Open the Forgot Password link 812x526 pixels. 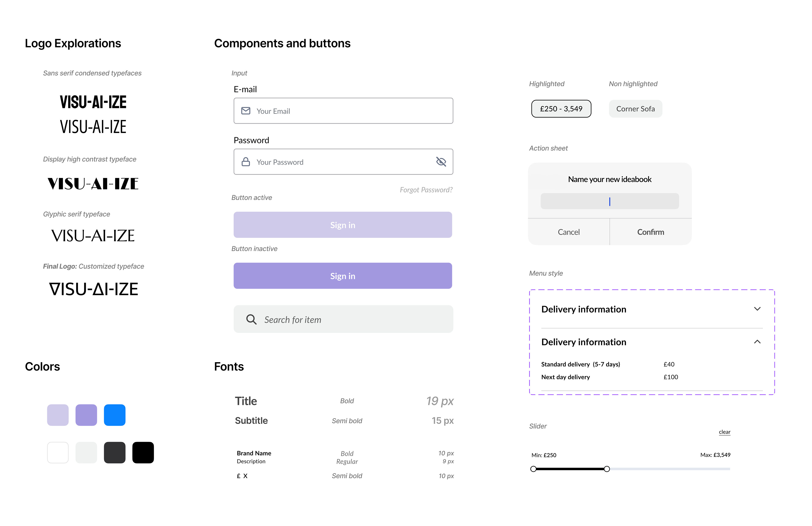(x=426, y=190)
